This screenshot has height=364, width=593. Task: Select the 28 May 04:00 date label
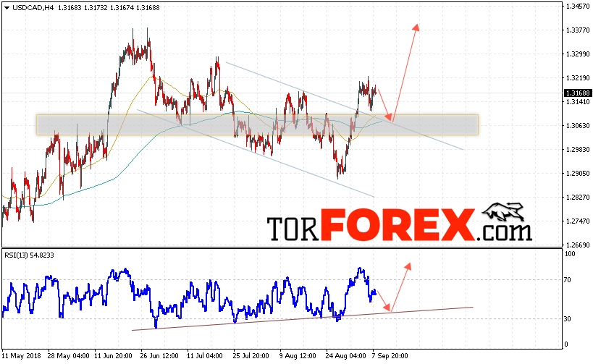point(69,356)
